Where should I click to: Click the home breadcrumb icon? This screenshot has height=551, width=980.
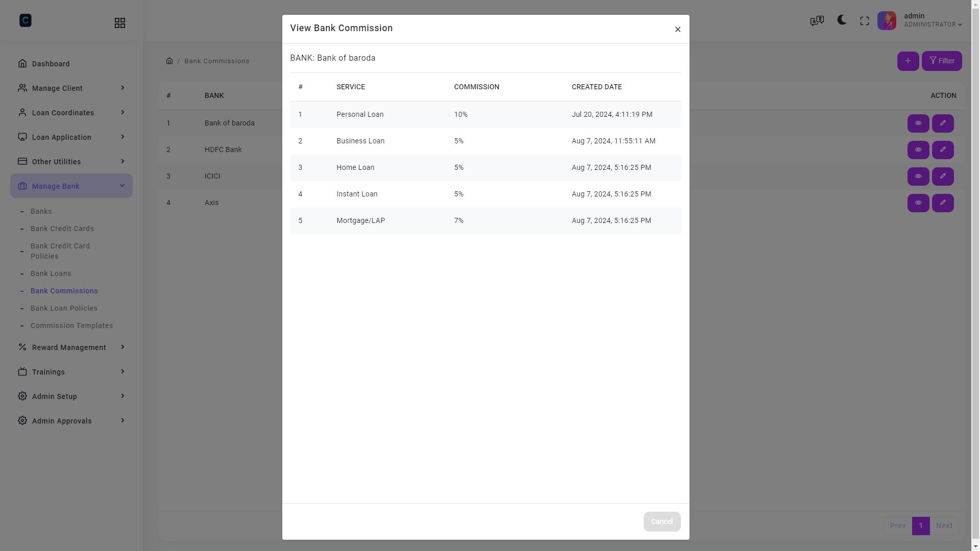[169, 61]
